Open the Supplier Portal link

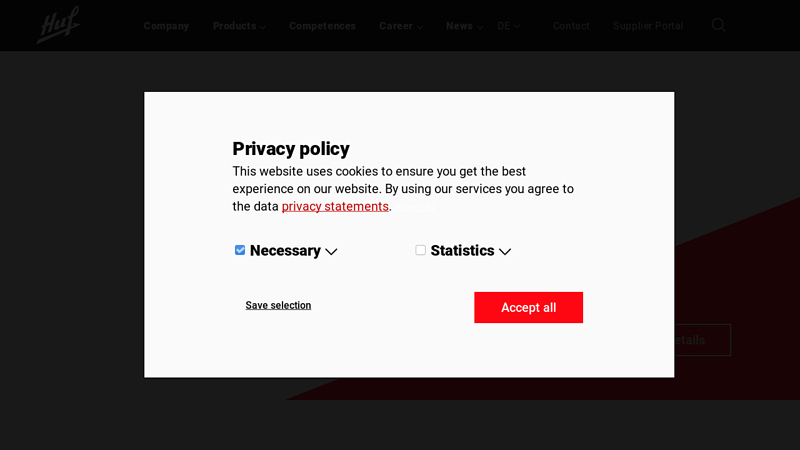(x=648, y=26)
